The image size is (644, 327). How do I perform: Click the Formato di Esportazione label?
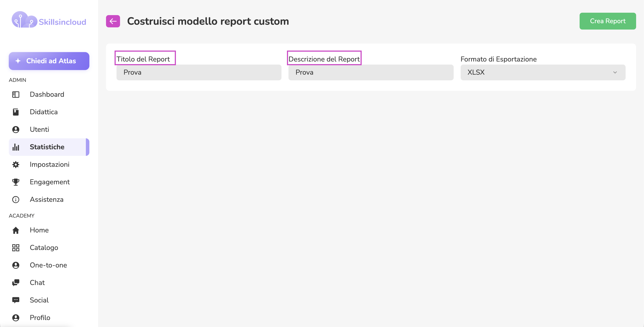[x=499, y=59]
